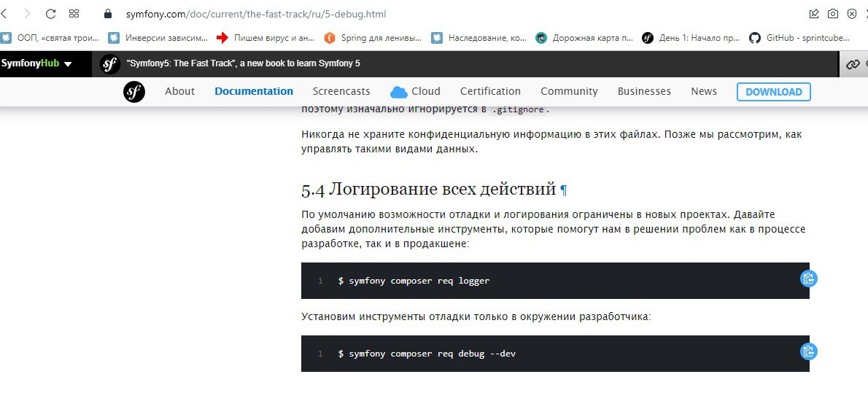868x393 pixels.
Task: Expand the SymfonyHub dropdown
Action: point(36,63)
